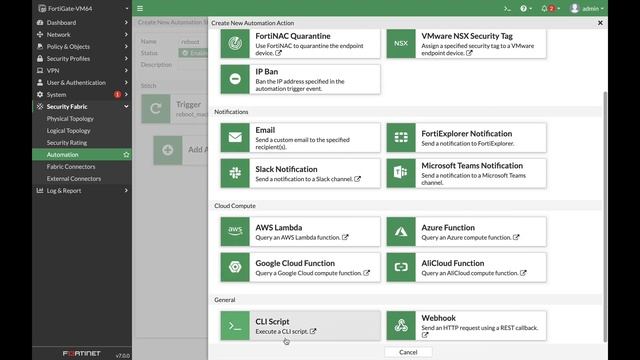Viewport: 640px width, 360px height.
Task: Choose the CLI Script terminal icon
Action: pos(235,326)
